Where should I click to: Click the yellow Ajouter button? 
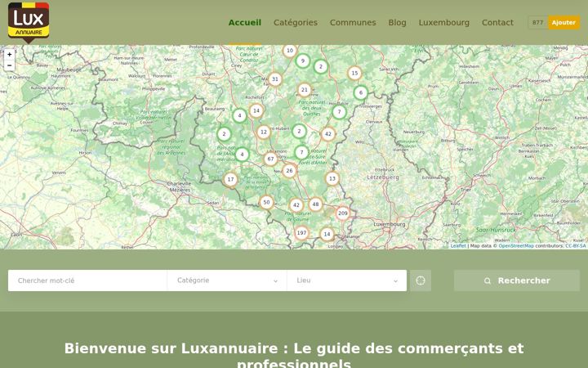563,23
